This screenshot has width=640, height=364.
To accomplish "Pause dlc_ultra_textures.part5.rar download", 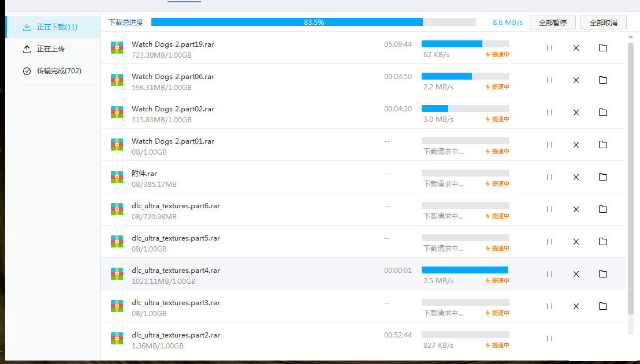I will [550, 242].
